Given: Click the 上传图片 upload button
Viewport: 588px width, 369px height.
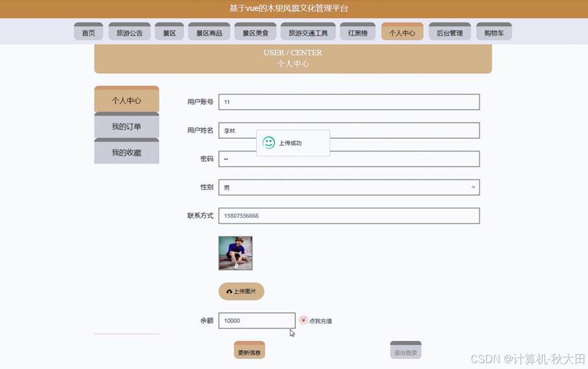Looking at the screenshot, I should [242, 291].
